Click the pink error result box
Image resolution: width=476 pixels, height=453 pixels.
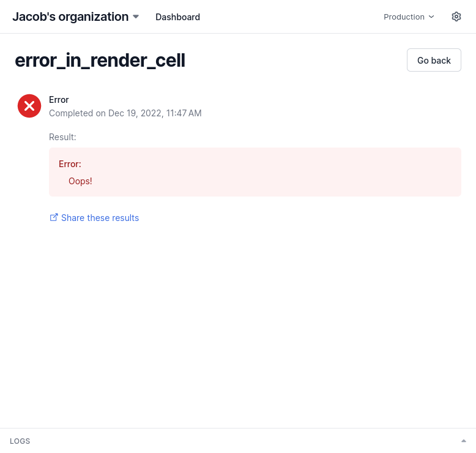(x=306, y=172)
